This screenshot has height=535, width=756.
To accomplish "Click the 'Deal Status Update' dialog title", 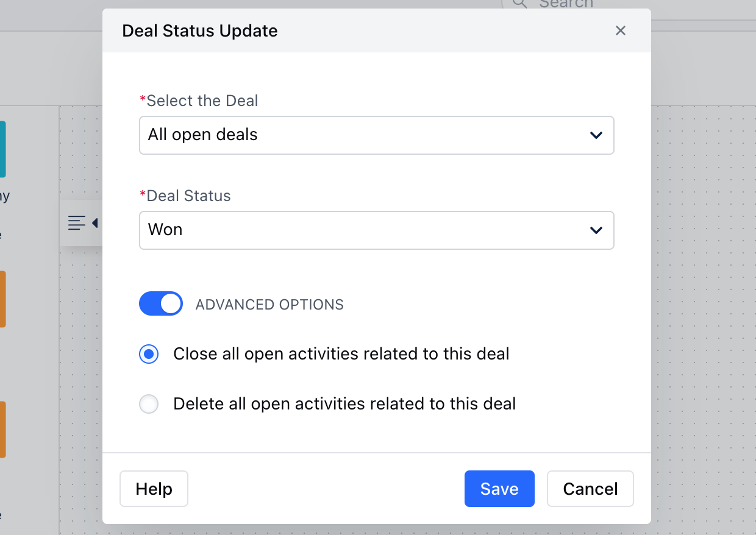I will coord(200,30).
